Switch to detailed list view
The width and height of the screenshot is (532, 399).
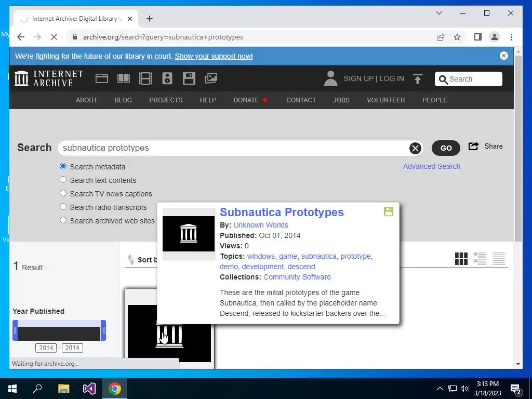[x=480, y=259]
